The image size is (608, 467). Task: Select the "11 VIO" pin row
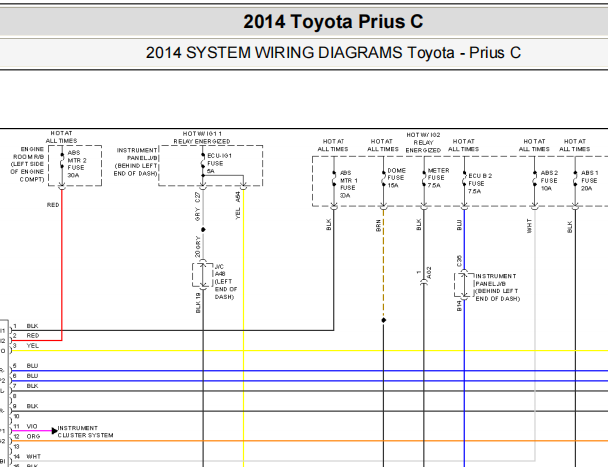tap(26, 426)
